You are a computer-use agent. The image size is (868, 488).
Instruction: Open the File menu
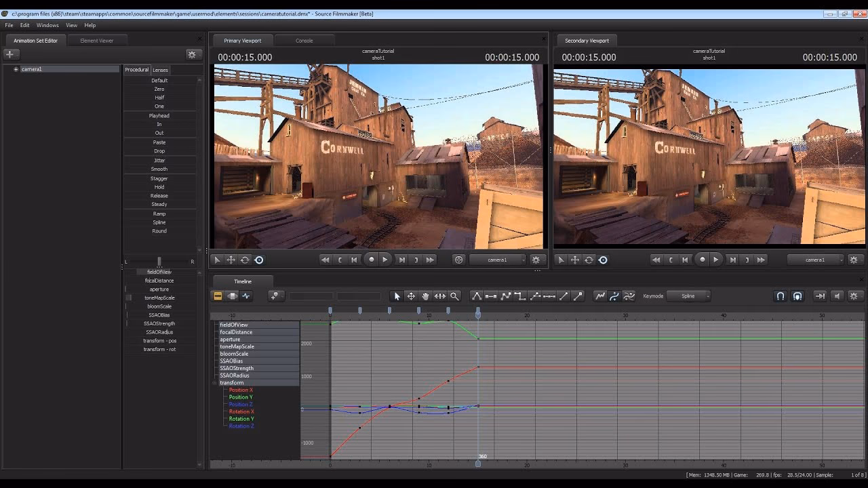tap(9, 25)
